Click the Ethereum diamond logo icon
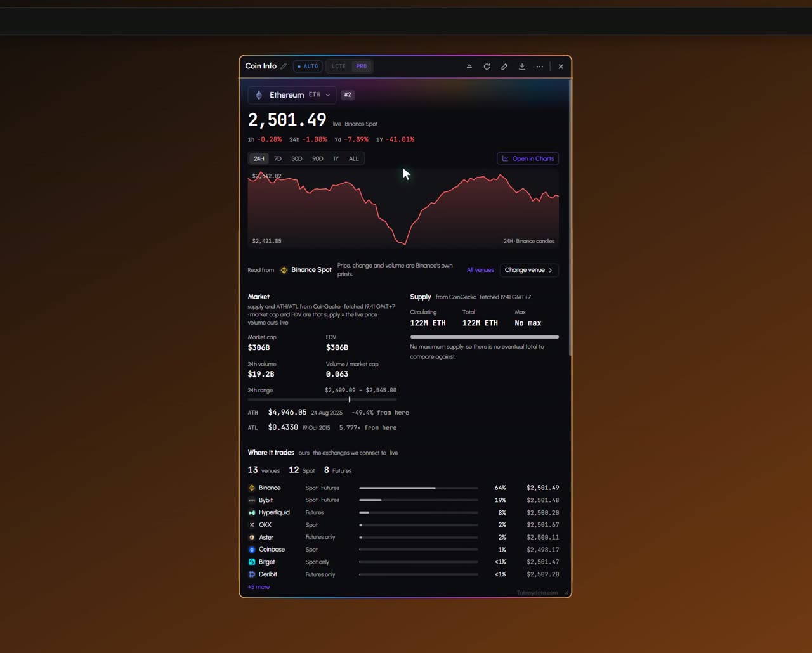This screenshot has height=653, width=812. [259, 95]
